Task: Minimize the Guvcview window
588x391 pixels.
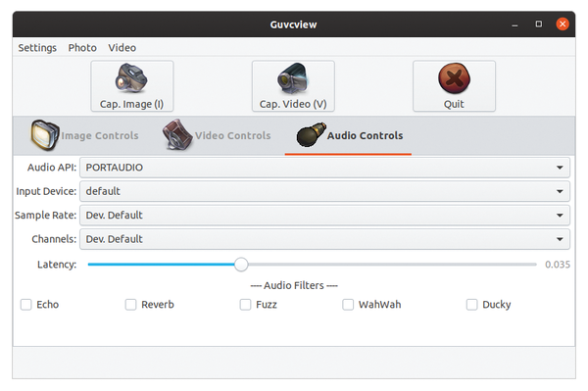Action: (514, 24)
